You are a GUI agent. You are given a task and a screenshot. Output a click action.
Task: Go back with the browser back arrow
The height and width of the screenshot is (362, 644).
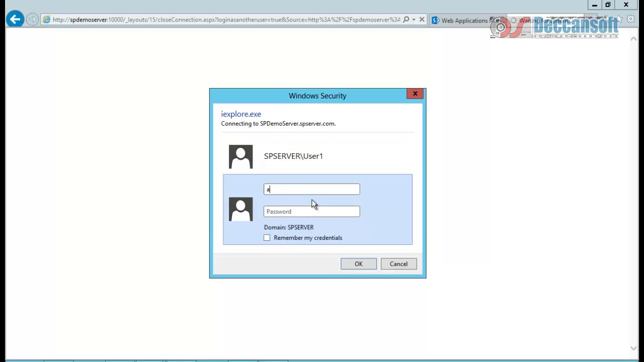15,20
